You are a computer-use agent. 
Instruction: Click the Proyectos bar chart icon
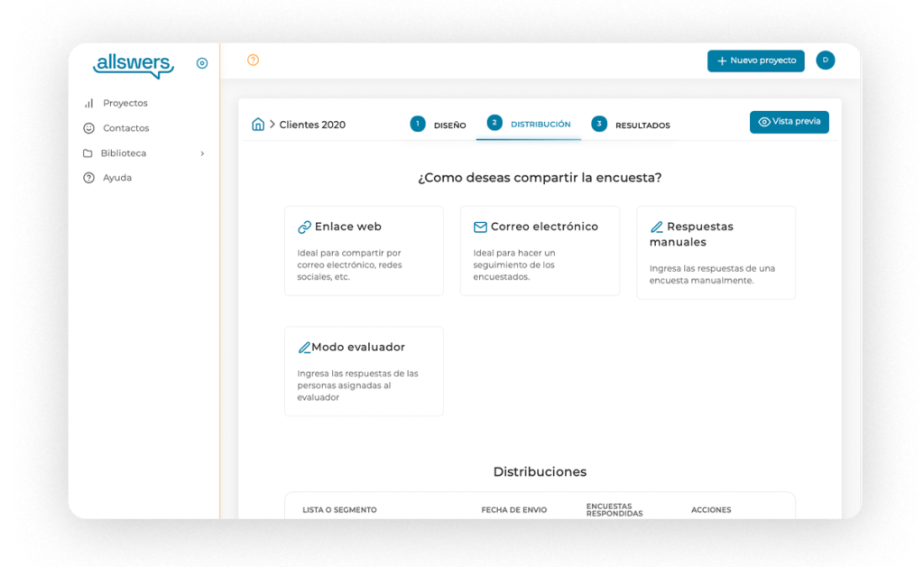(88, 103)
